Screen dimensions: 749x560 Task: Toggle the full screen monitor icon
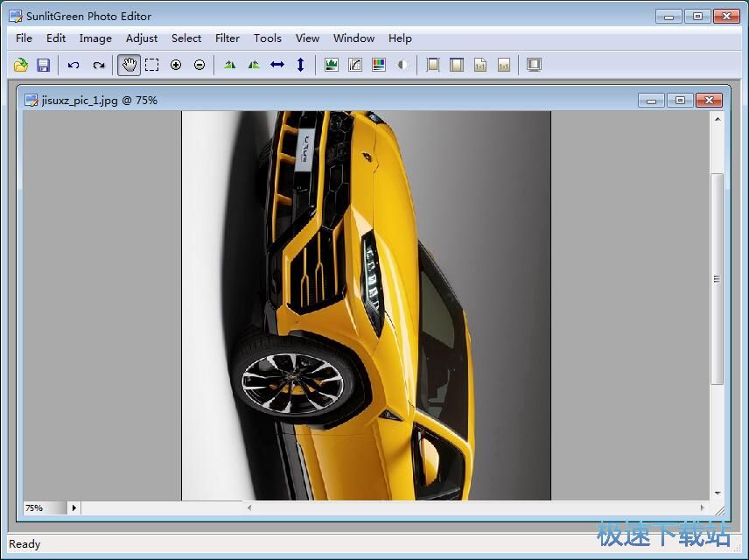coord(534,65)
